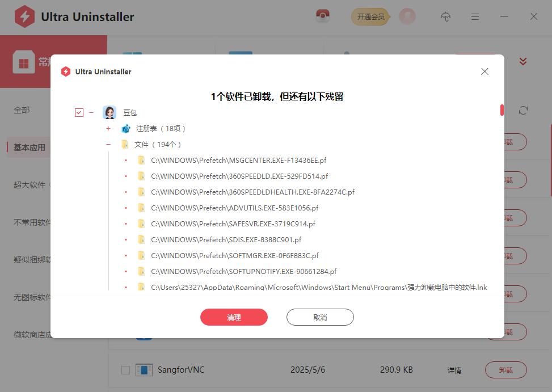Click the umbrella skin icon in title bar
This screenshot has width=552, height=392.
click(x=445, y=16)
